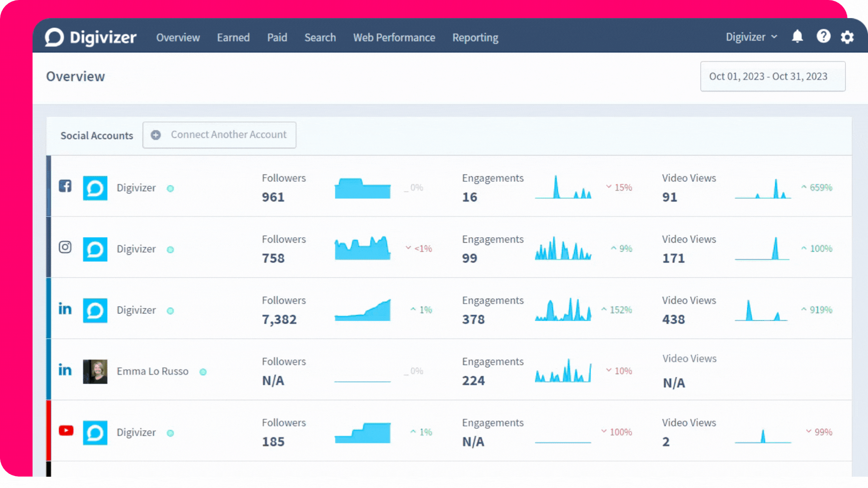Click the Facebook platform icon
This screenshot has width=868, height=488.
pos(65,186)
